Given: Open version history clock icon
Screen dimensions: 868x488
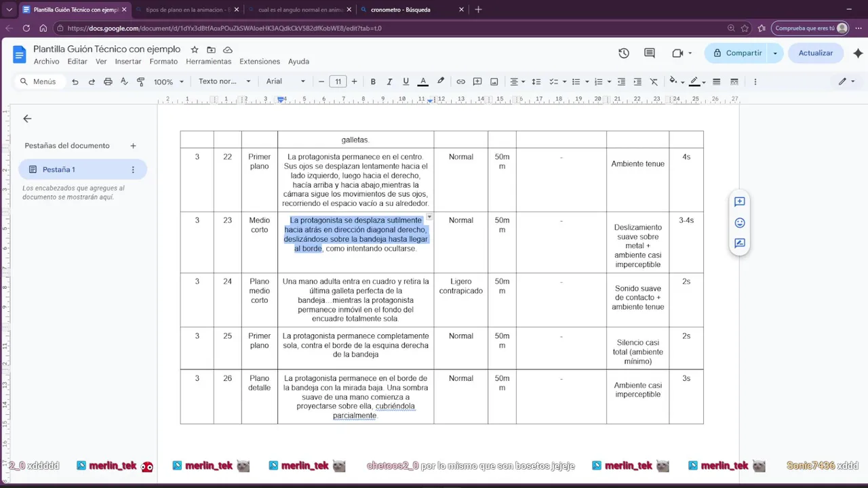Looking at the screenshot, I should [624, 53].
